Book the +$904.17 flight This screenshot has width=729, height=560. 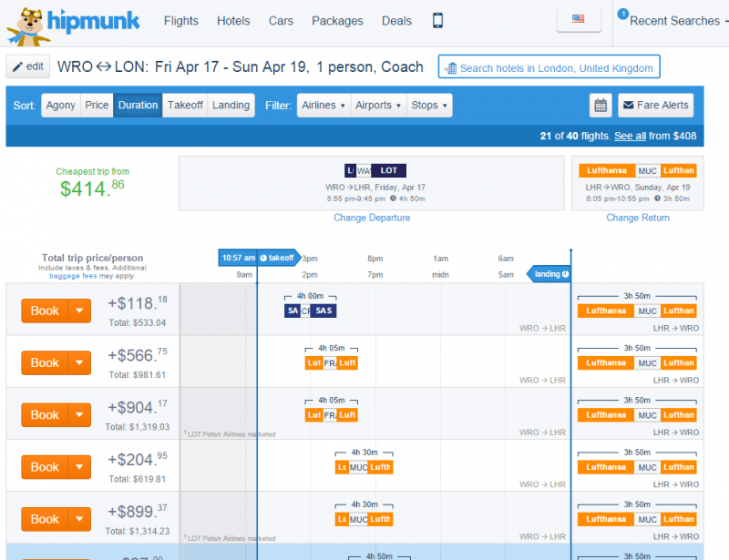[45, 415]
